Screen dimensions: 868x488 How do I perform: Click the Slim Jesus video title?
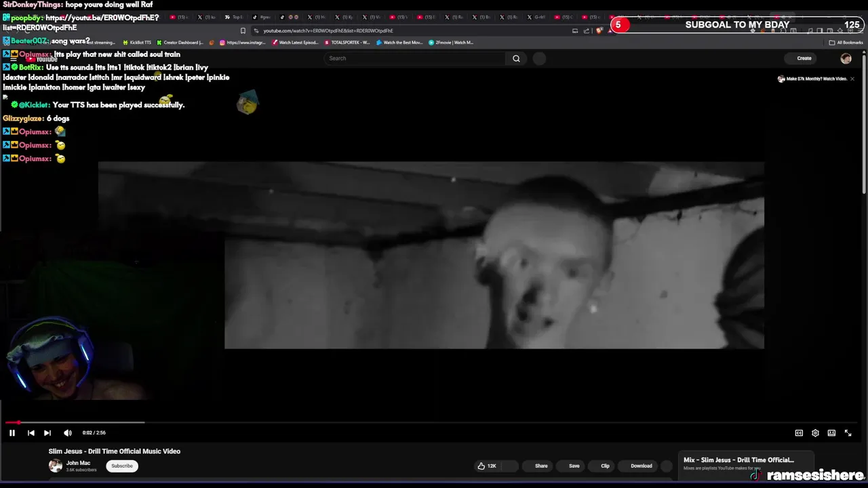(115, 451)
